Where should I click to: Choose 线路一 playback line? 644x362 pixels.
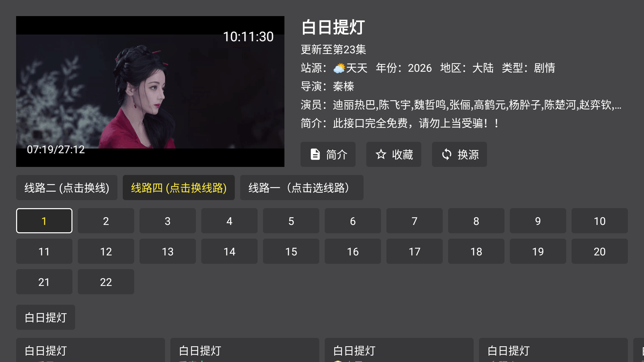(302, 188)
